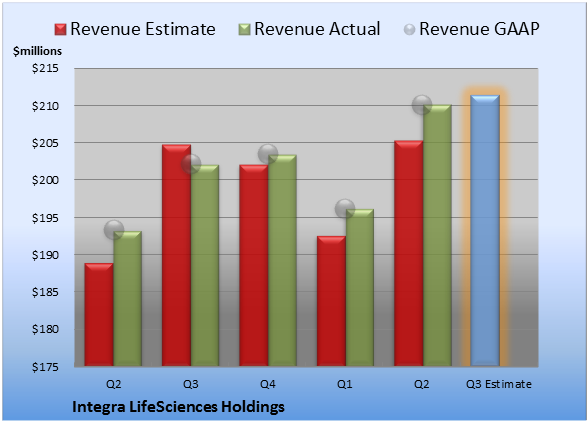Click the '$210' axis value
This screenshot has width=588, height=422.
coord(46,106)
